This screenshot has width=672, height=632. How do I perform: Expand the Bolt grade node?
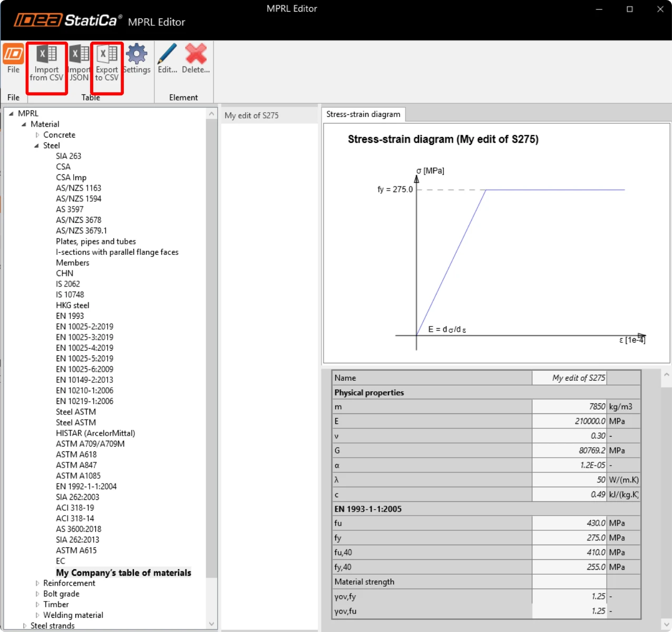[x=37, y=594]
